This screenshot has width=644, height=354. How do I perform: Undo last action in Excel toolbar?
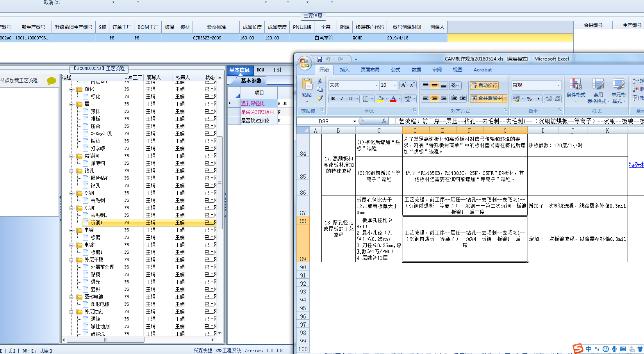(x=328, y=59)
